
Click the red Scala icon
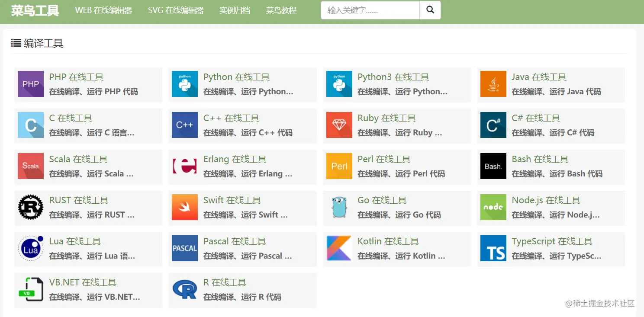click(31, 166)
